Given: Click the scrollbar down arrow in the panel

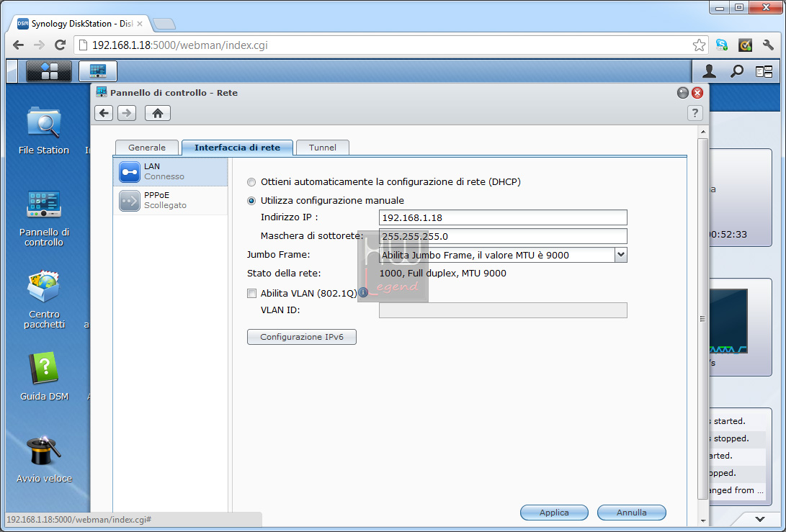Looking at the screenshot, I should click(702, 520).
